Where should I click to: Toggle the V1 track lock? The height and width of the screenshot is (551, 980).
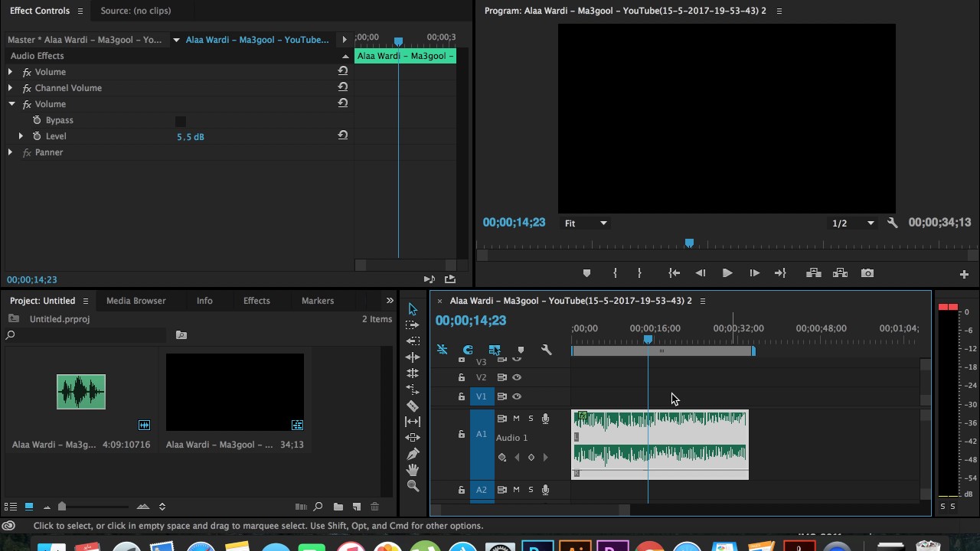(461, 396)
